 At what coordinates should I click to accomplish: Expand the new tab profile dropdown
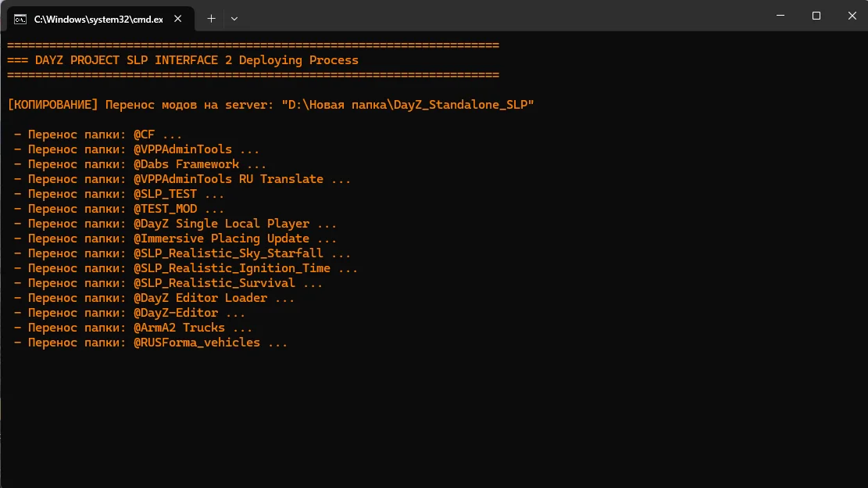pos(234,19)
